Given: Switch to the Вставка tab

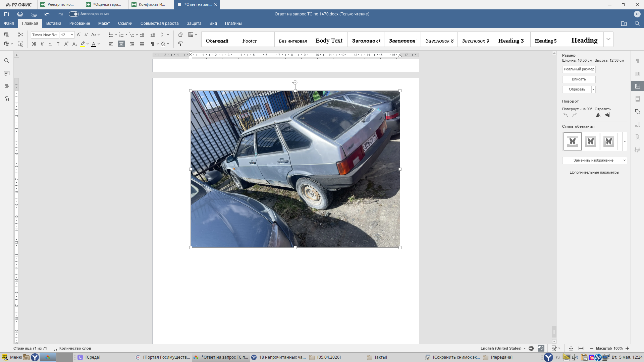Looking at the screenshot, I should 54,23.
